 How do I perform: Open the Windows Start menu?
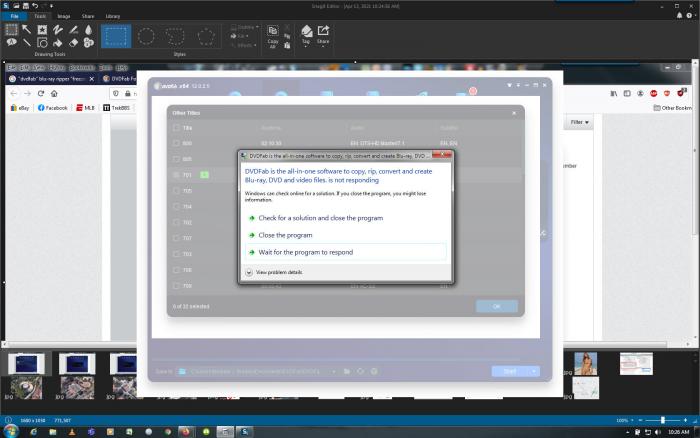10,431
